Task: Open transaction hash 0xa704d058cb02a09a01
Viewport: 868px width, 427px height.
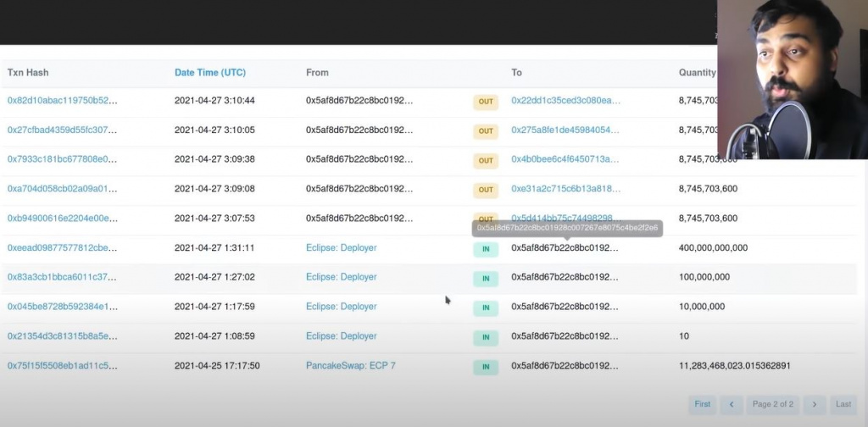Action: pos(62,189)
